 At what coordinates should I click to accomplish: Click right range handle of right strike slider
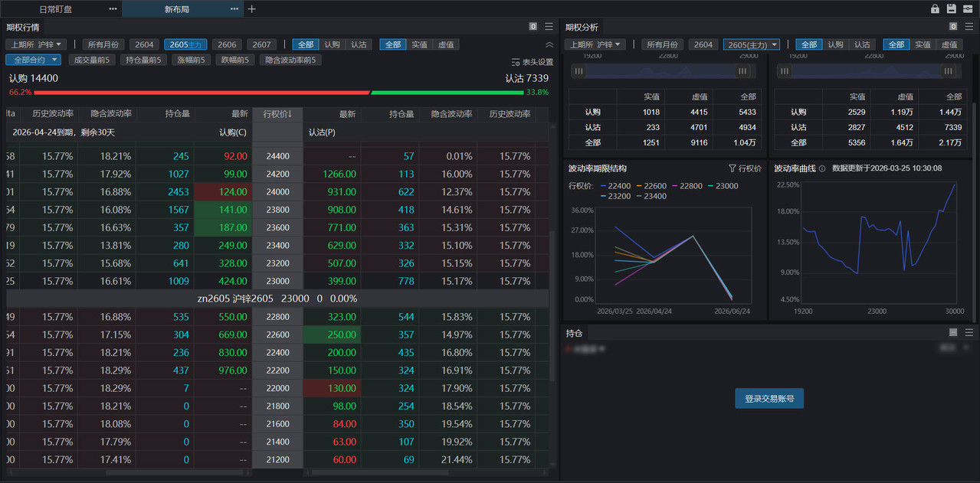coord(949,71)
